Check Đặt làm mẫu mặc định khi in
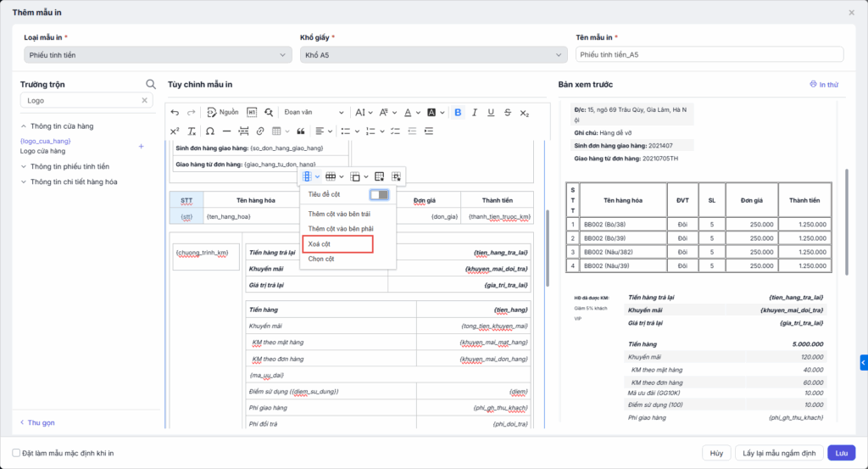 16,453
